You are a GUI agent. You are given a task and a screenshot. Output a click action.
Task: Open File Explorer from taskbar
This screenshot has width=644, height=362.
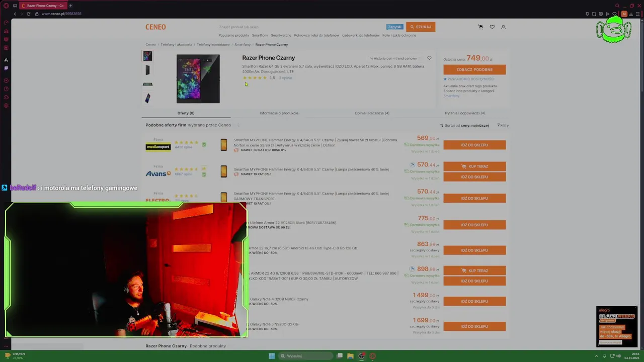[350, 356]
